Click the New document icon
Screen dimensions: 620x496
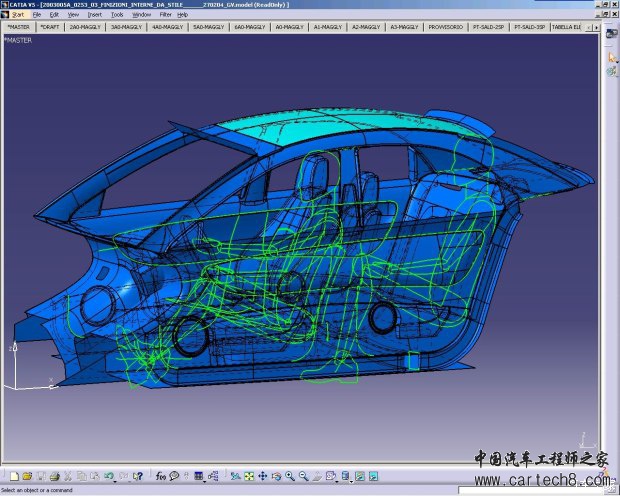coord(12,475)
